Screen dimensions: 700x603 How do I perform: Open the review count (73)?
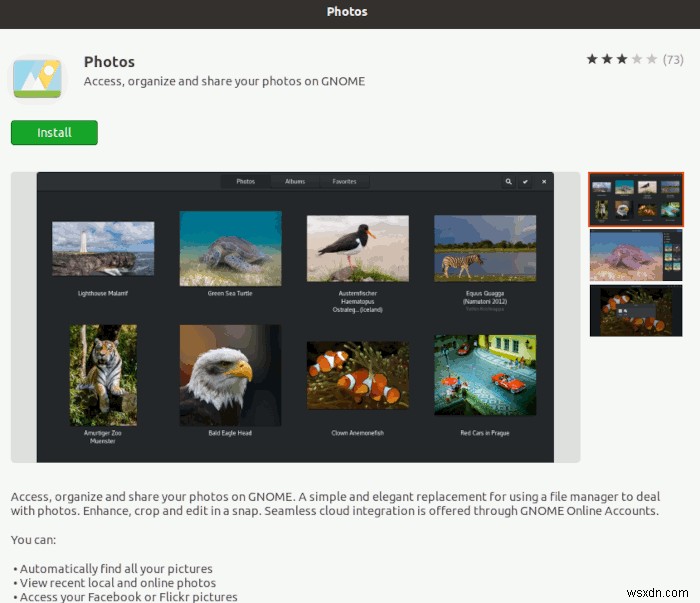pos(673,59)
